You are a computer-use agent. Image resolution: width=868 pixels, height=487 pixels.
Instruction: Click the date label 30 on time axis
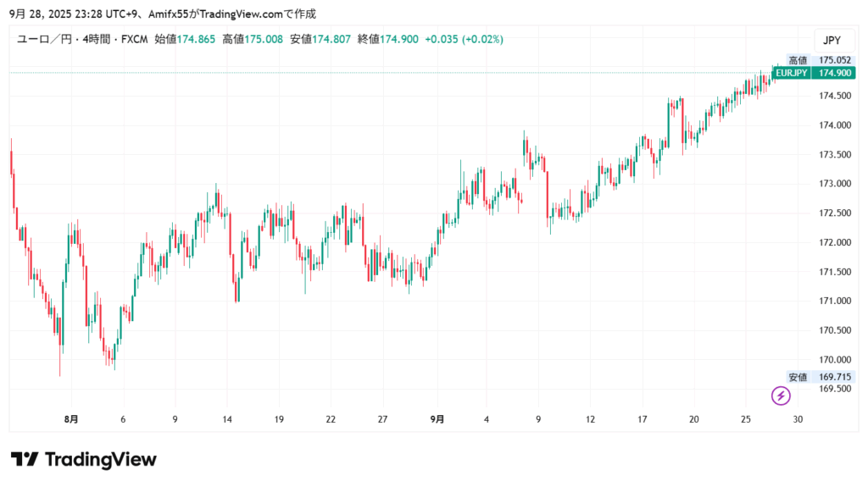tap(798, 418)
